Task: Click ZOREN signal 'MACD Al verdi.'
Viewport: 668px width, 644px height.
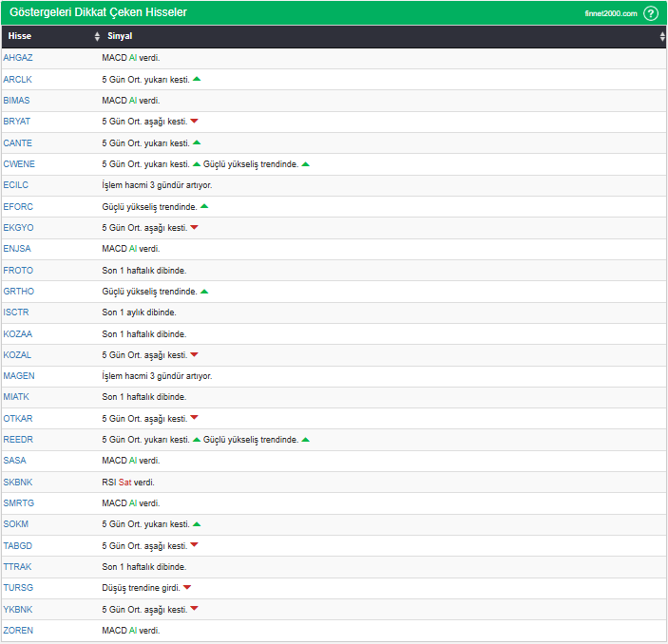Action: (x=131, y=631)
